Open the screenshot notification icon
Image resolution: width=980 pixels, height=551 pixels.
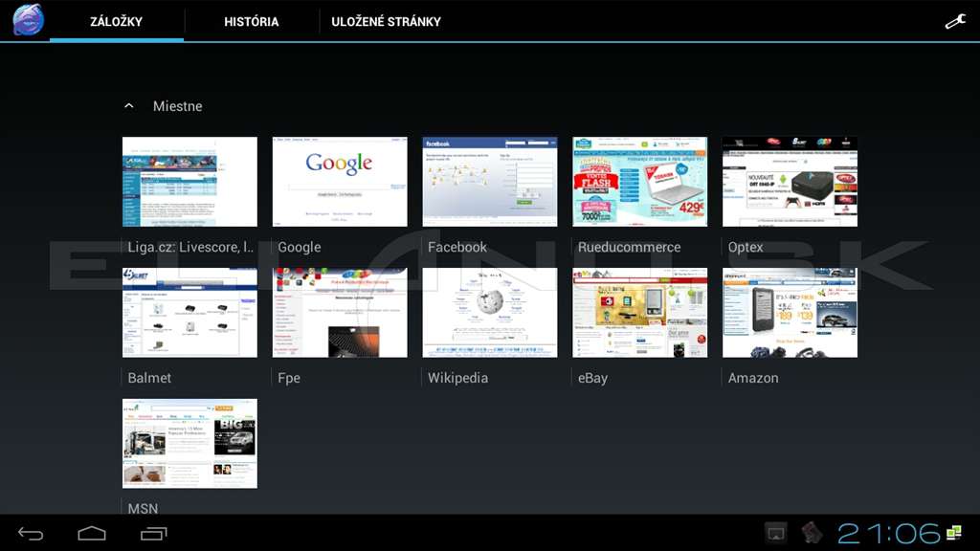(776, 534)
